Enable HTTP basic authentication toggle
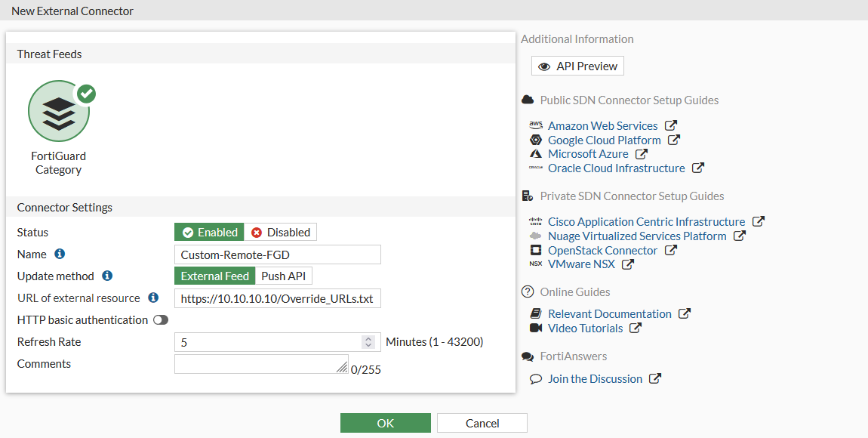Viewport: 868px width, 438px height. point(159,319)
